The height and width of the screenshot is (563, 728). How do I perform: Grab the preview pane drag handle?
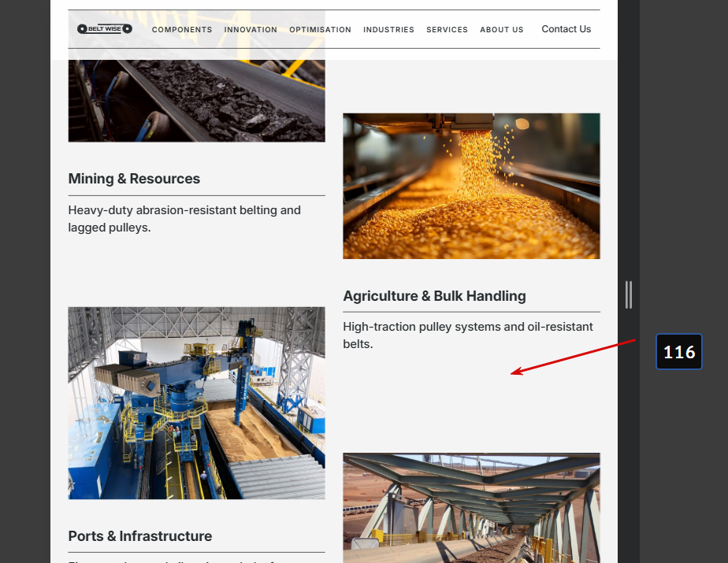[x=629, y=294]
